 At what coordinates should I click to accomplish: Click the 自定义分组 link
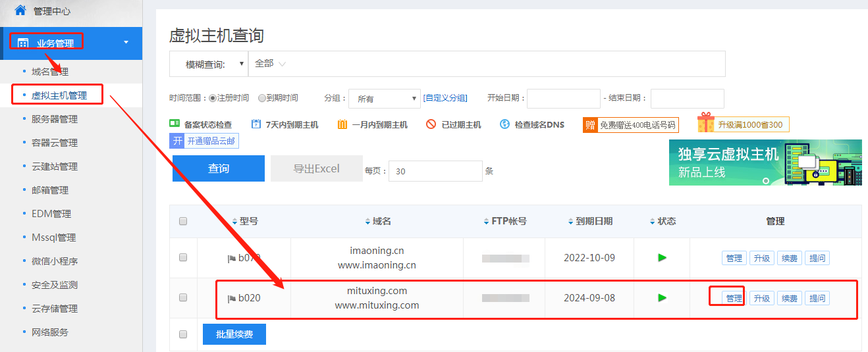tap(445, 98)
